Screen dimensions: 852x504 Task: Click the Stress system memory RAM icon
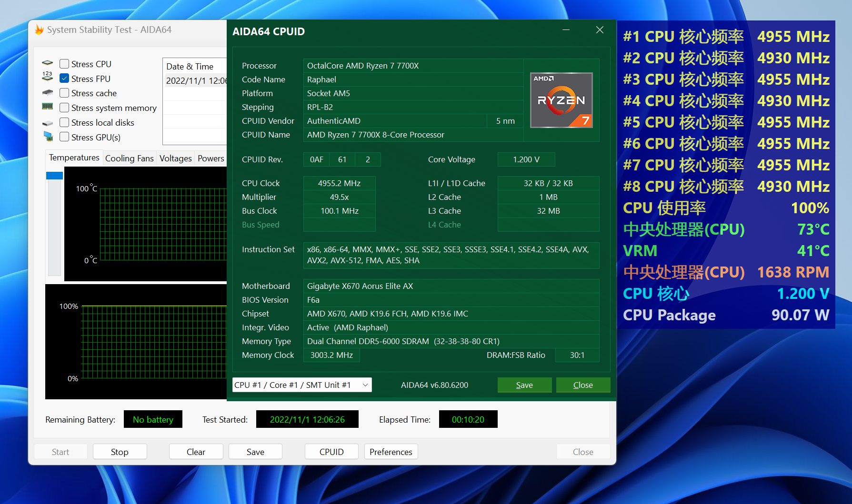click(x=48, y=107)
